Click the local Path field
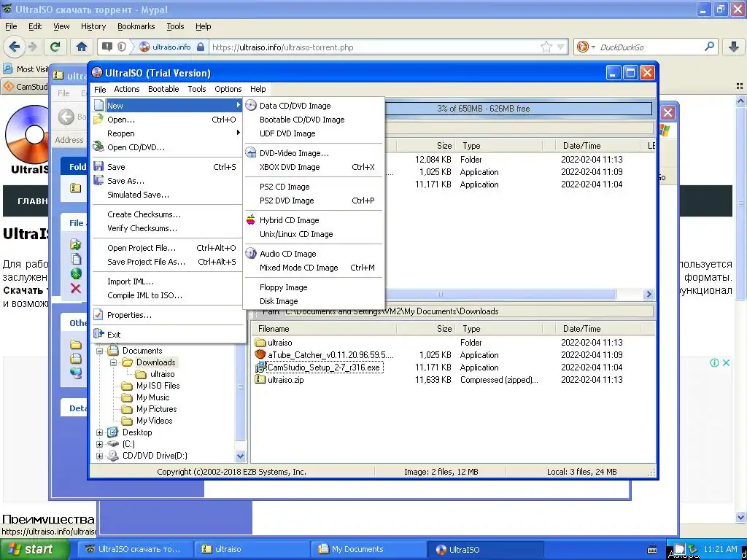Screen dimensions: 747x560 pyautogui.click(x=468, y=311)
